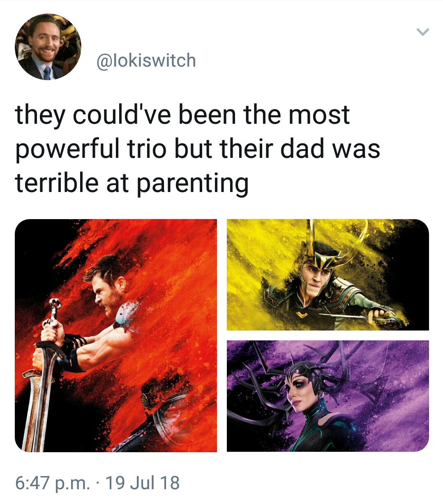Click the word "parenting" in the tweet
This screenshot has width=443, height=504.
click(x=192, y=183)
